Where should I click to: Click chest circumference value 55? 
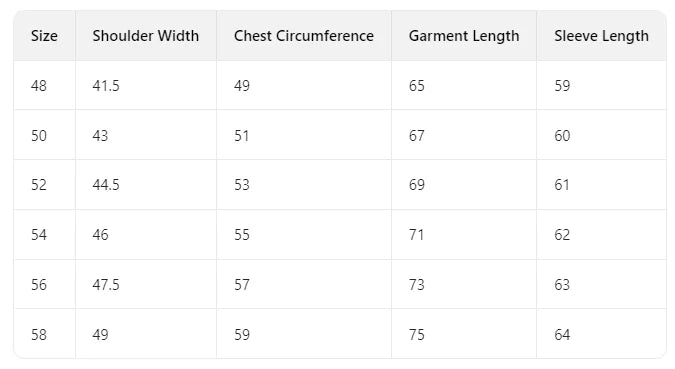242,235
